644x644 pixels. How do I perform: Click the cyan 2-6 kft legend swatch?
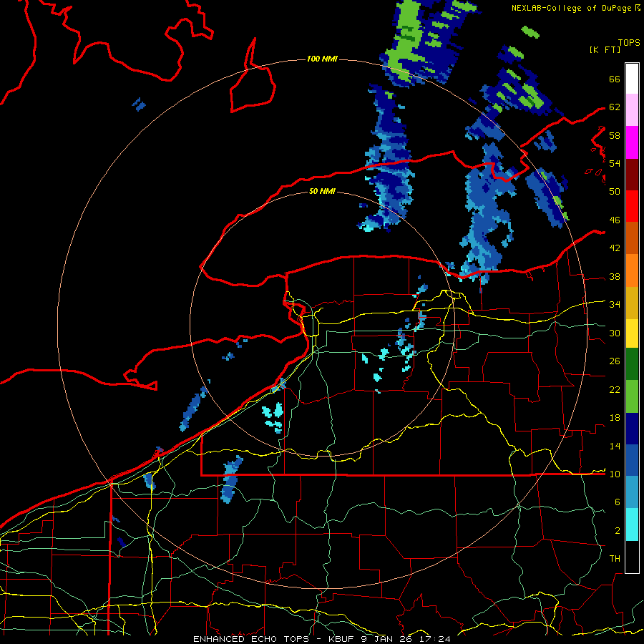pos(632,525)
